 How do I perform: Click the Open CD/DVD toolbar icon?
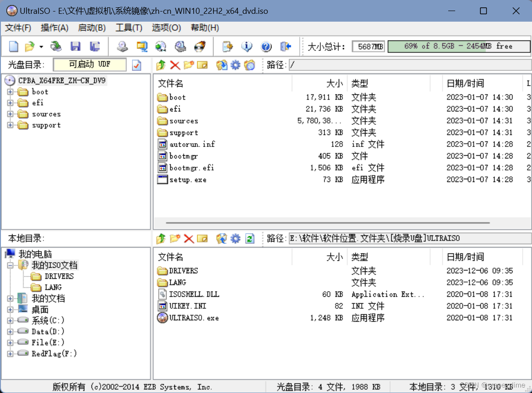click(x=56, y=46)
